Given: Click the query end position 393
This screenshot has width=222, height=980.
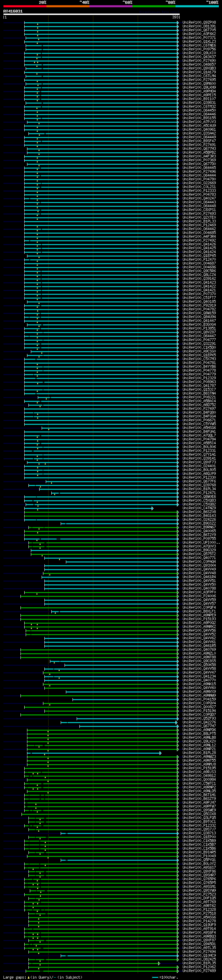Looking at the screenshot, I should click(175, 17).
